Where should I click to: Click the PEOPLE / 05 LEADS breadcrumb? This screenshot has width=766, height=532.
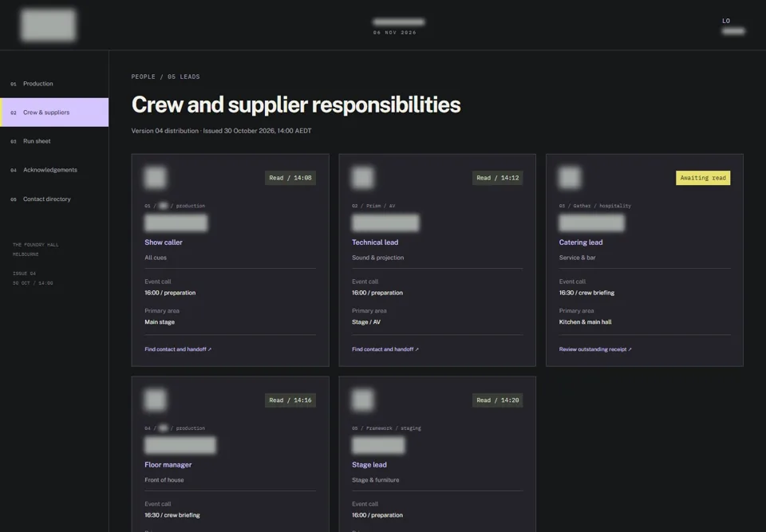165,77
